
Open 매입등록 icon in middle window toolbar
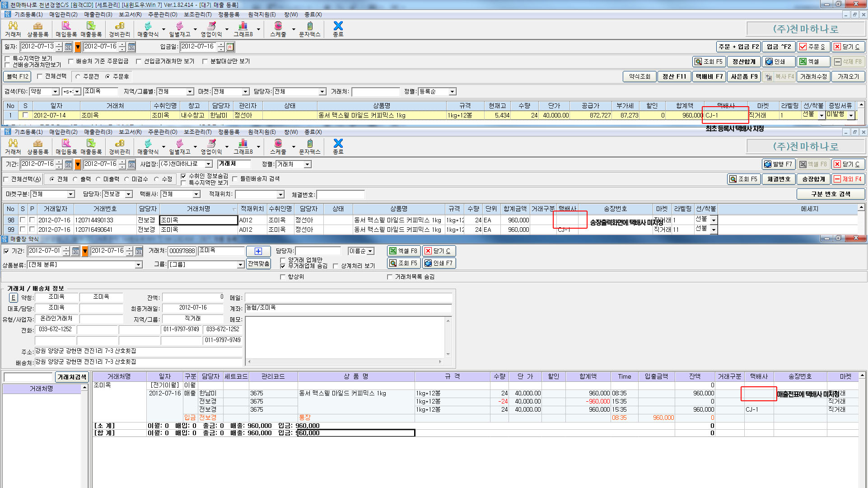[66, 146]
